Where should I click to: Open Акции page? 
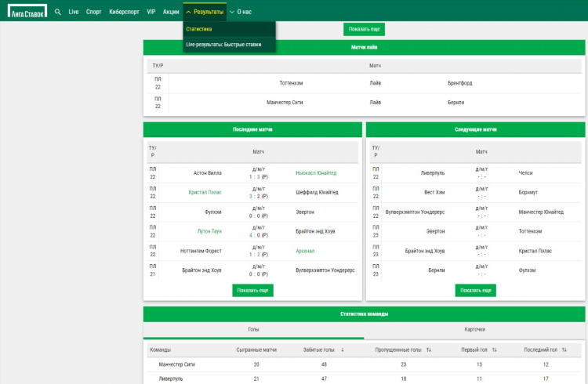pyautogui.click(x=171, y=12)
